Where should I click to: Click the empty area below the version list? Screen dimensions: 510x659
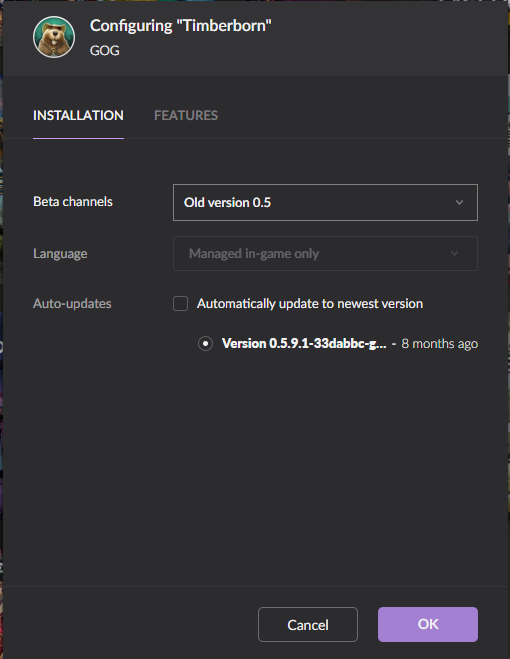point(255,467)
